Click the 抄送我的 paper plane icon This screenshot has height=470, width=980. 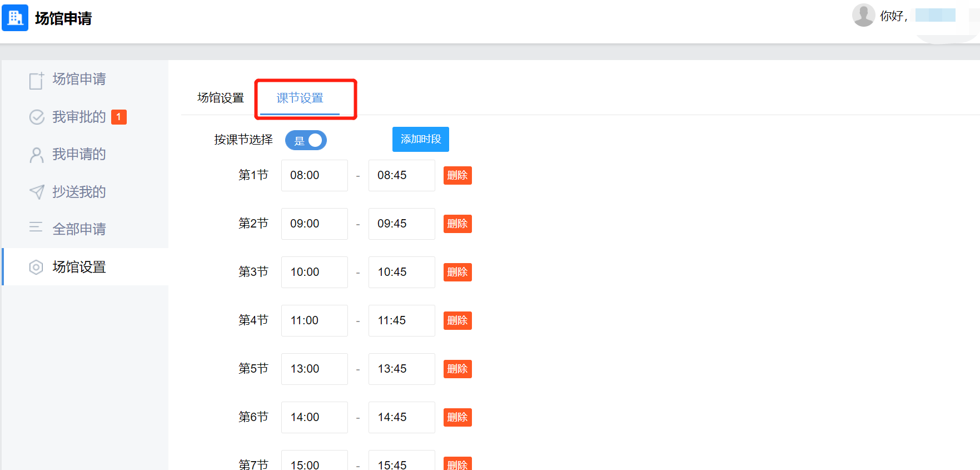tap(37, 192)
